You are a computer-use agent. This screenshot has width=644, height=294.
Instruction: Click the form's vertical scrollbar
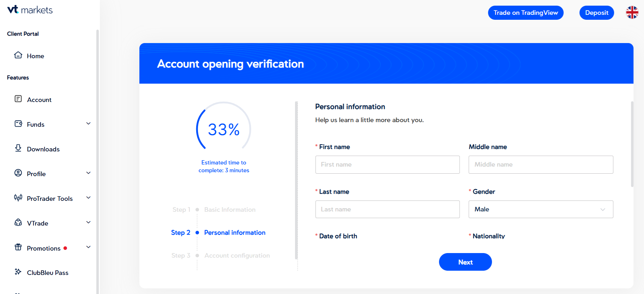click(x=632, y=145)
